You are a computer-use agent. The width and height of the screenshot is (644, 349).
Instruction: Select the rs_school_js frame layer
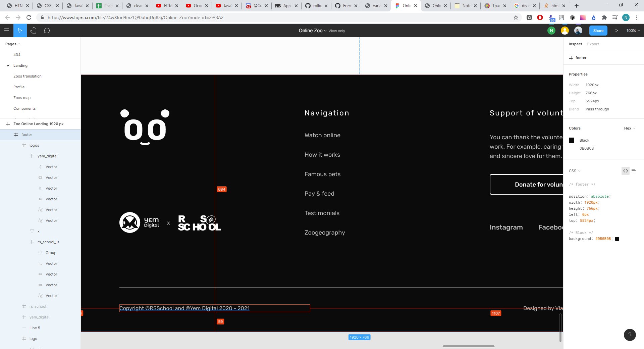tap(40, 242)
